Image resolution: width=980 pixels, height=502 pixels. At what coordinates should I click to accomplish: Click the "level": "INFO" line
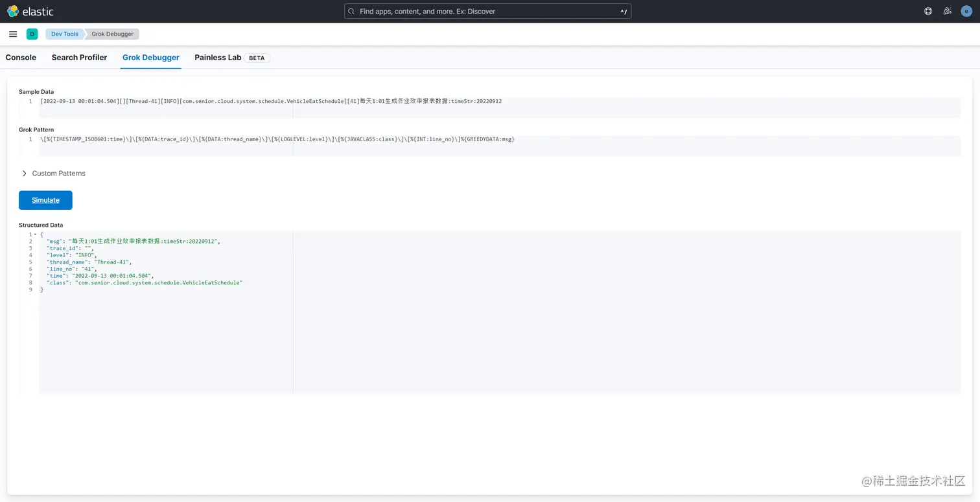[71, 255]
